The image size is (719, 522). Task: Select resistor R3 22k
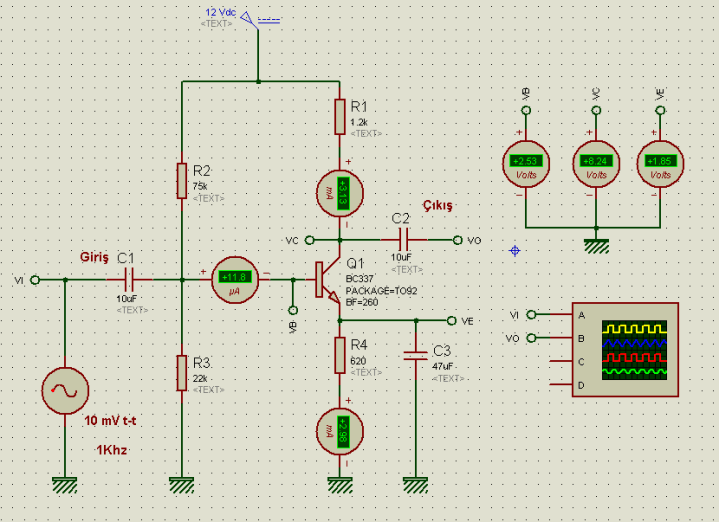pyautogui.click(x=181, y=372)
